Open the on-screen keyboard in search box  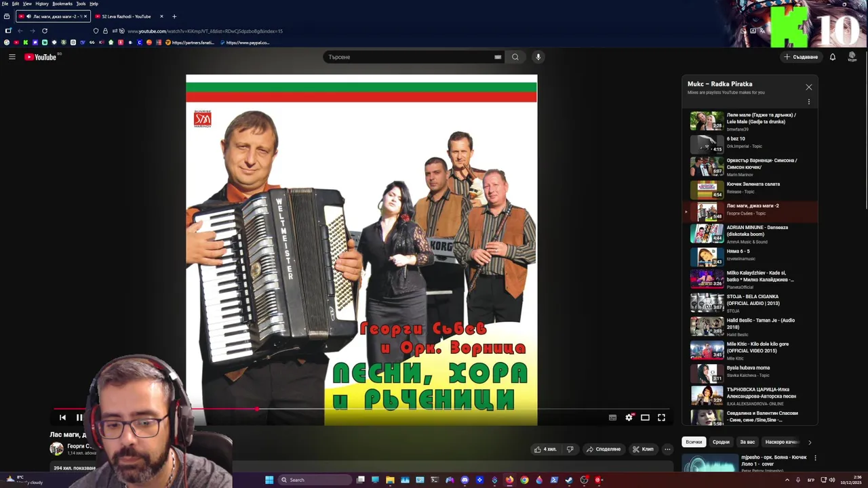(498, 57)
